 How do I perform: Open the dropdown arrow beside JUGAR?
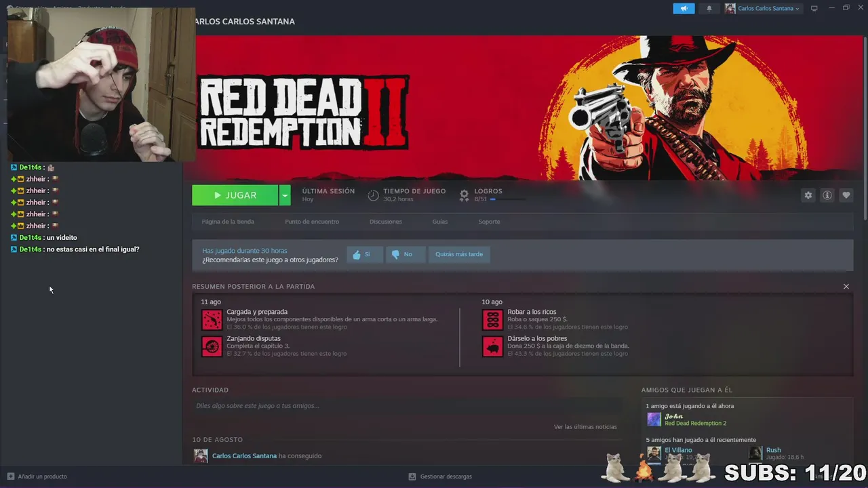(285, 195)
